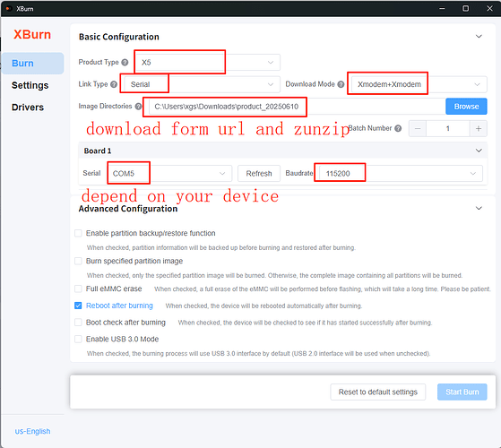Open the Drivers tab
This screenshot has height=448, width=501.
28,108
